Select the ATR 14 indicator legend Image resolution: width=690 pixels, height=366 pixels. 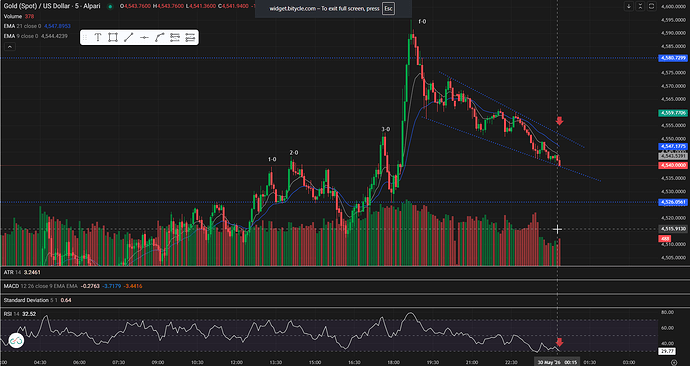click(x=22, y=272)
